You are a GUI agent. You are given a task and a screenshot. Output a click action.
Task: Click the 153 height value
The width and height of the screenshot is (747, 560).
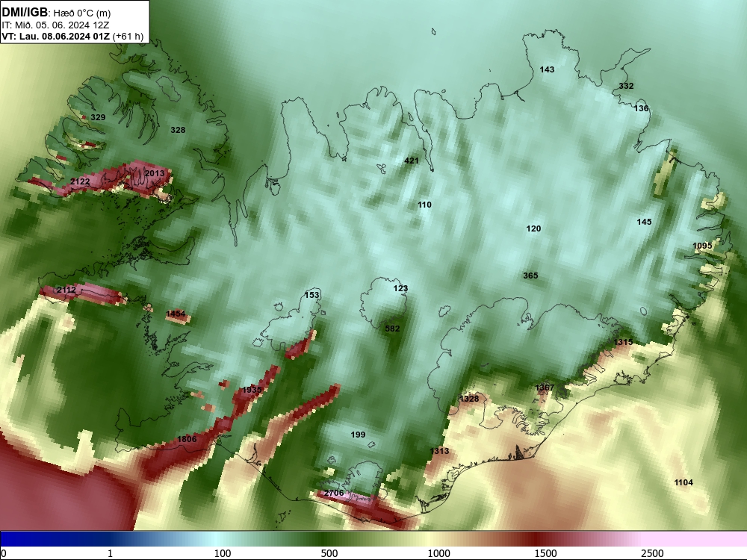pos(311,295)
